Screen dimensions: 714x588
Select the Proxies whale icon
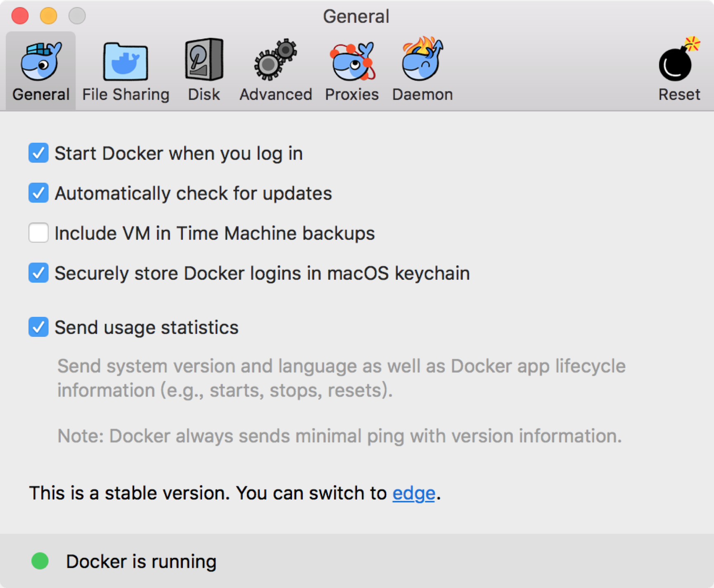352,61
